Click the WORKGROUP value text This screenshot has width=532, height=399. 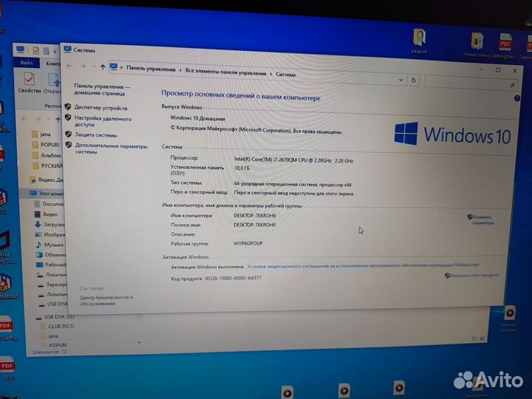pos(248,243)
